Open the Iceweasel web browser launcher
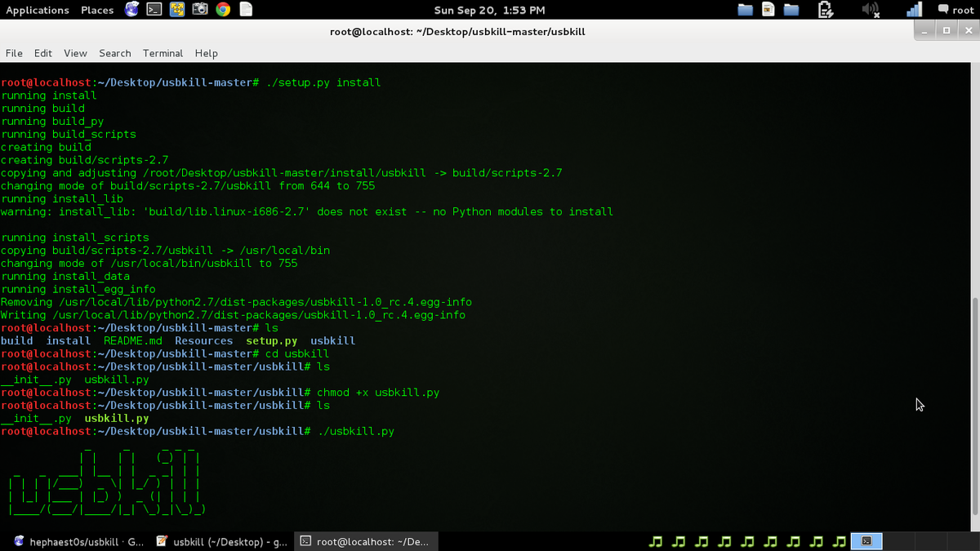This screenshot has height=551, width=980. click(x=131, y=10)
